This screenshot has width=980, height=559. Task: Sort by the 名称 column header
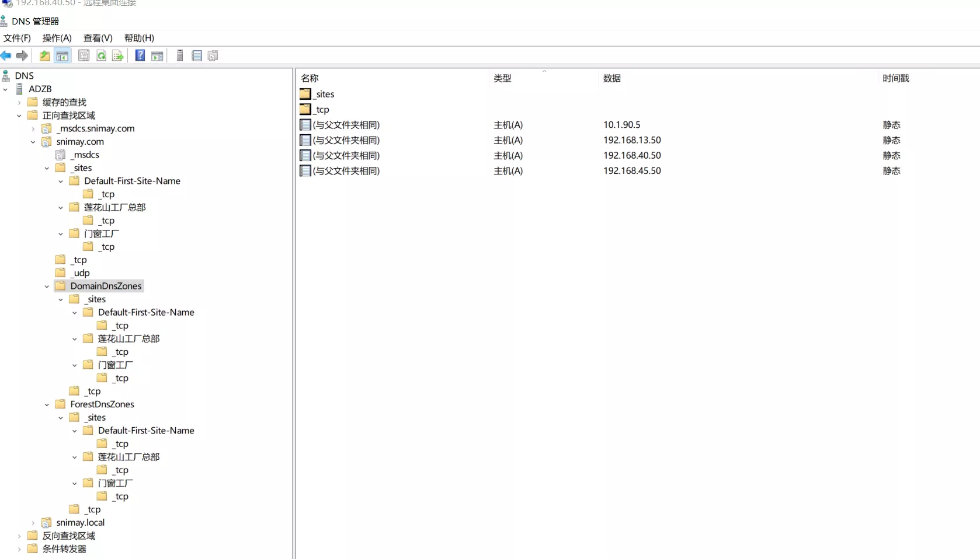coord(310,78)
